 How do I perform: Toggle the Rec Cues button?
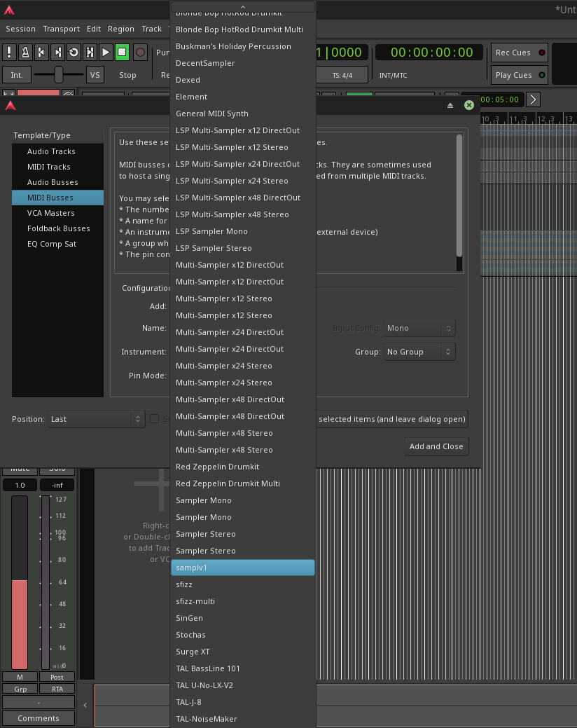pos(520,53)
